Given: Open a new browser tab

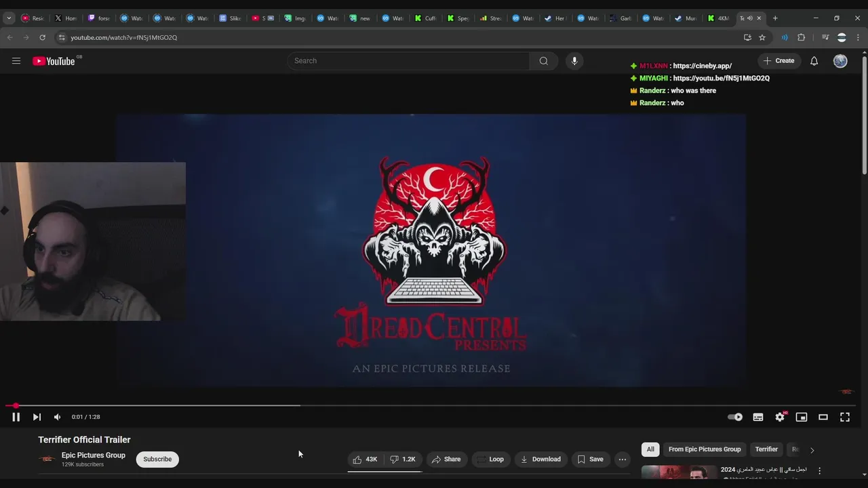Looking at the screenshot, I should click(775, 18).
